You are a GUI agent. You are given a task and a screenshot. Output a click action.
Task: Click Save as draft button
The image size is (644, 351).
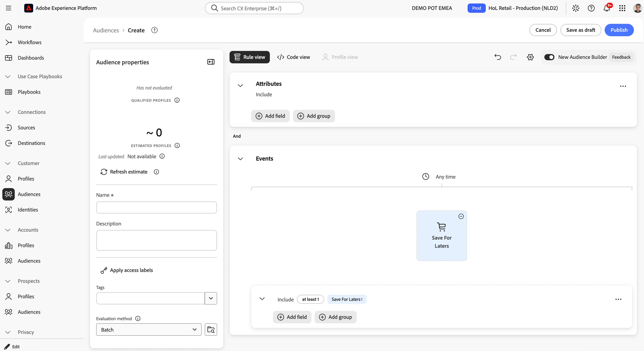580,30
